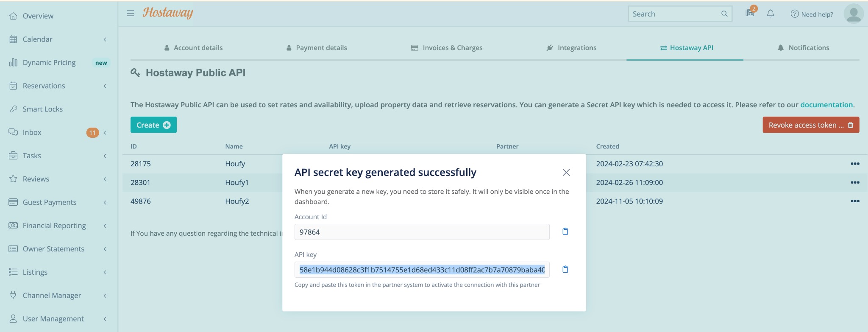Image resolution: width=868 pixels, height=332 pixels.
Task: Expand the Reviews submenu chevron
Action: click(x=105, y=179)
